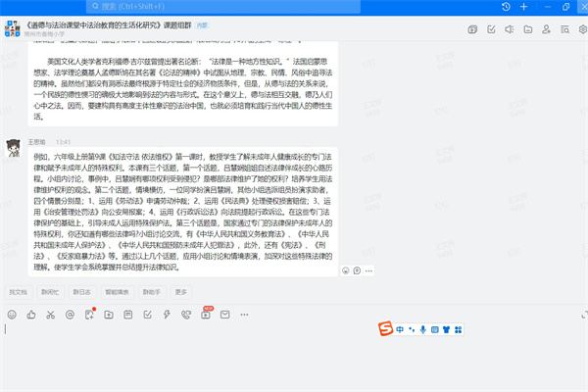Click the group title 课题组群

(x=109, y=25)
